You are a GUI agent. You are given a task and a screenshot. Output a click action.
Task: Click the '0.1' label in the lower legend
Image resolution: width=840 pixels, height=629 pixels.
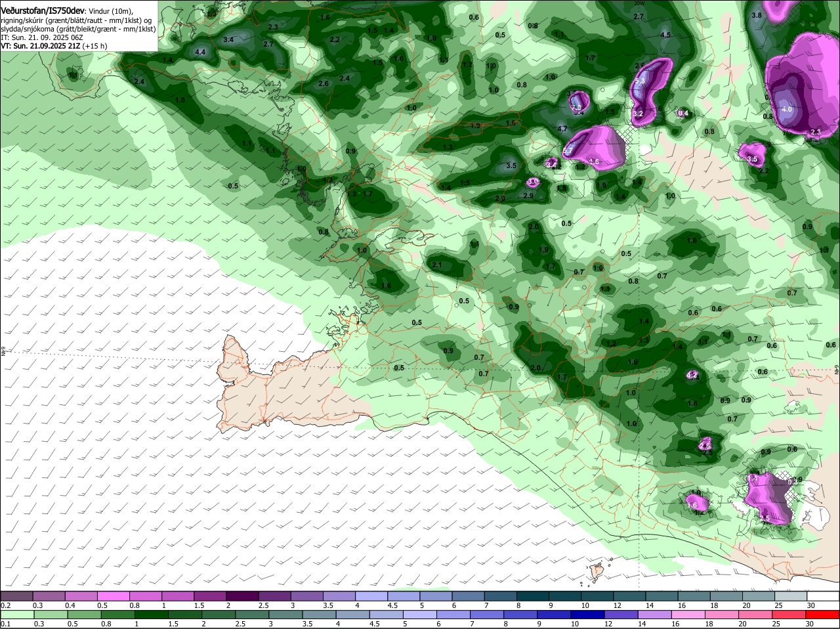pos(6,624)
